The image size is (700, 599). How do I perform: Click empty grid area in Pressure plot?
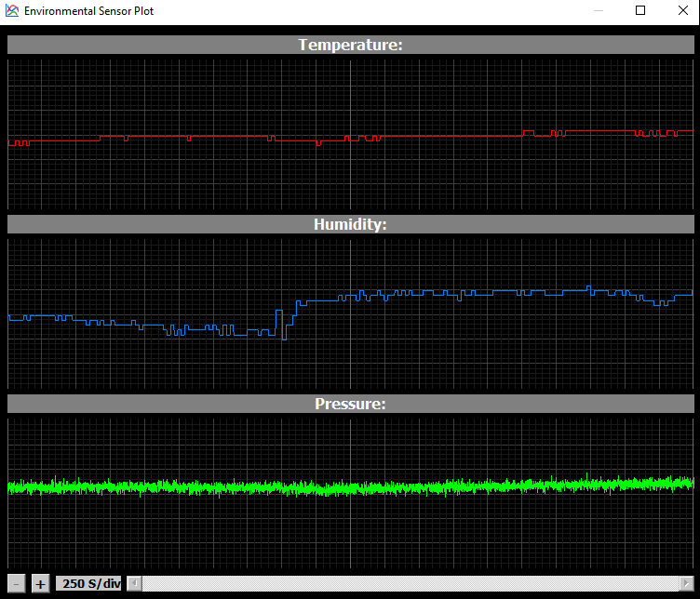(x=279, y=539)
